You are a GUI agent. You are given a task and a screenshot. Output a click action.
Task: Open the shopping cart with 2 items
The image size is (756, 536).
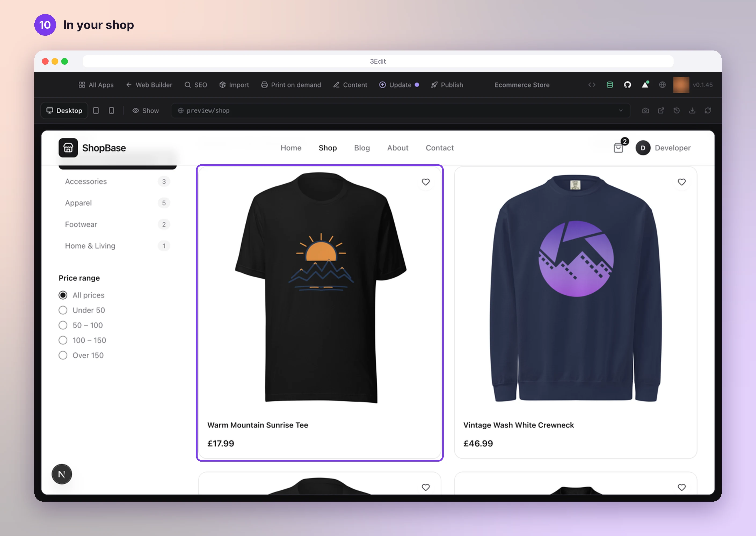pyautogui.click(x=619, y=147)
